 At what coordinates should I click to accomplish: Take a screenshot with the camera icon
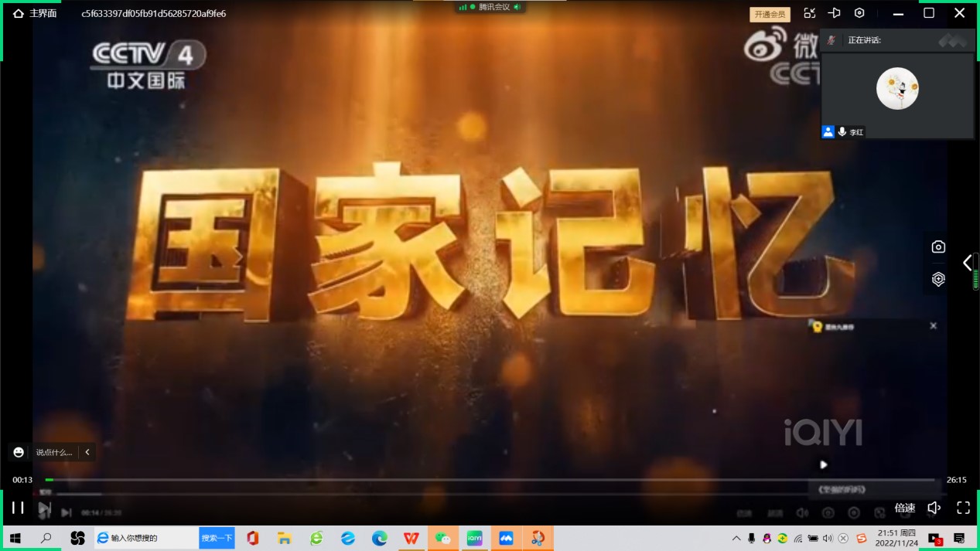pyautogui.click(x=938, y=247)
